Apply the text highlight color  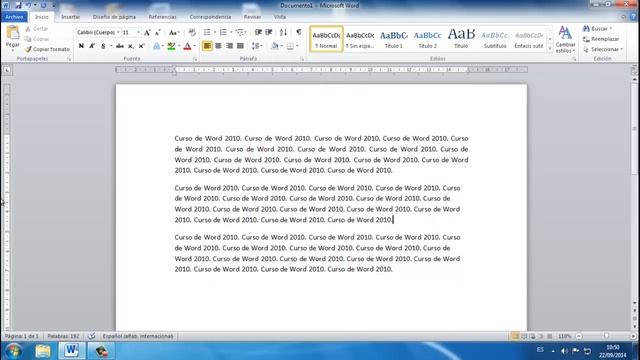[171, 46]
